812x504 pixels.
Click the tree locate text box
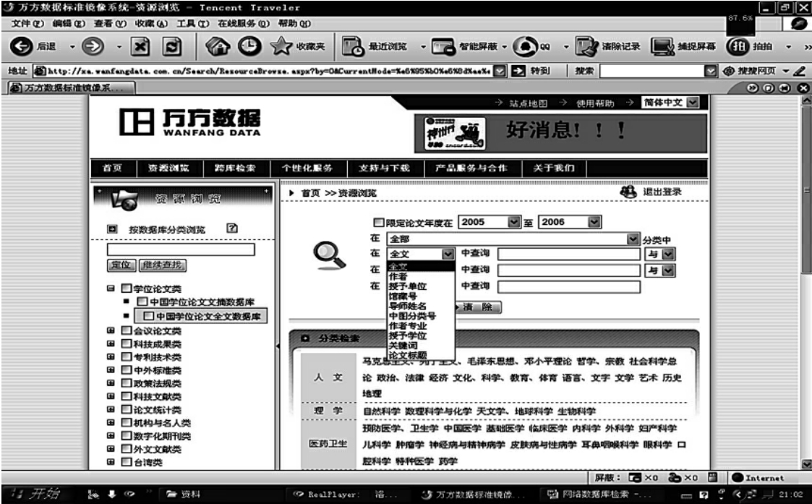coord(181,249)
